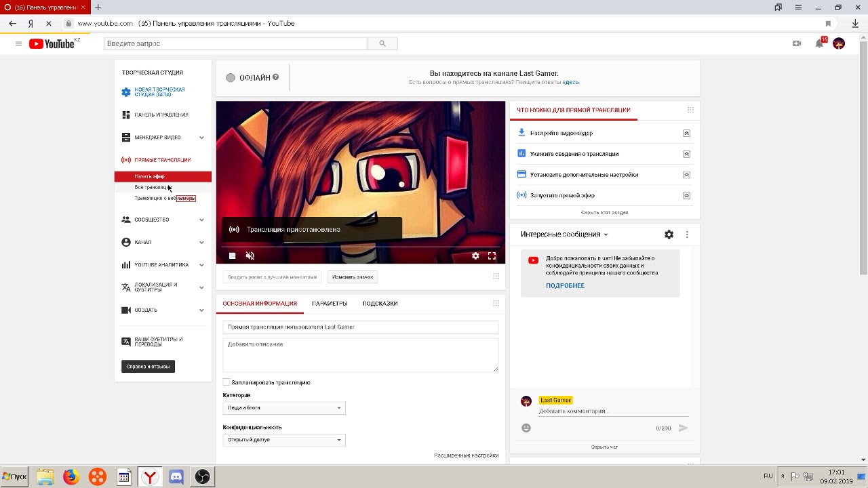Expand Укажите сведения о трансляции step

coord(686,154)
